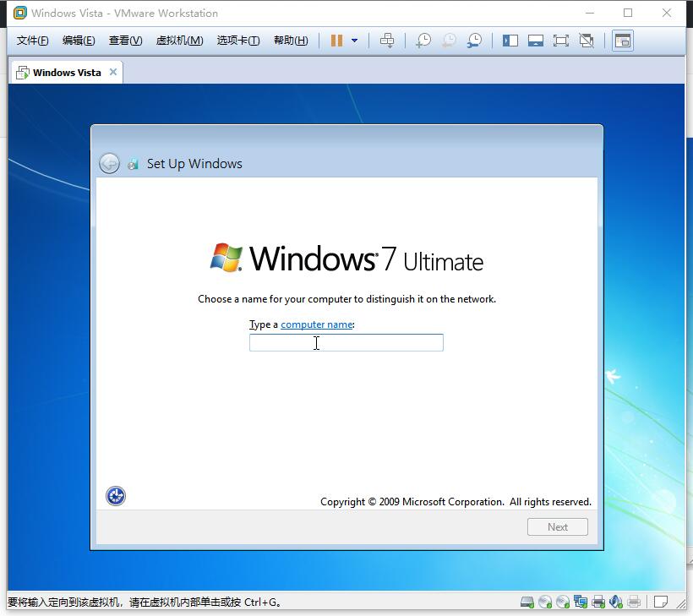Open the snapshot manager

point(475,41)
